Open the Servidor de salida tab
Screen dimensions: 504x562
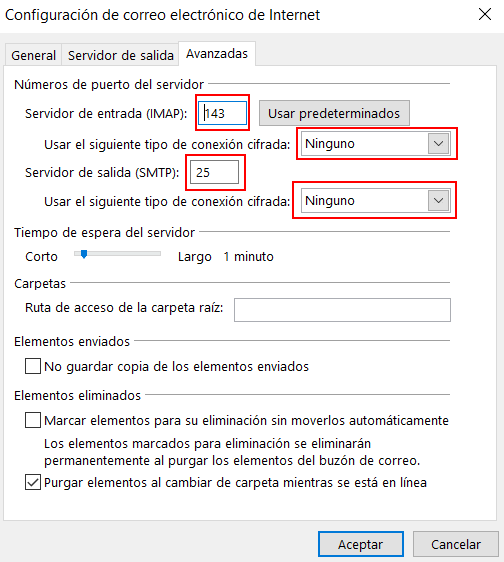click(x=120, y=55)
